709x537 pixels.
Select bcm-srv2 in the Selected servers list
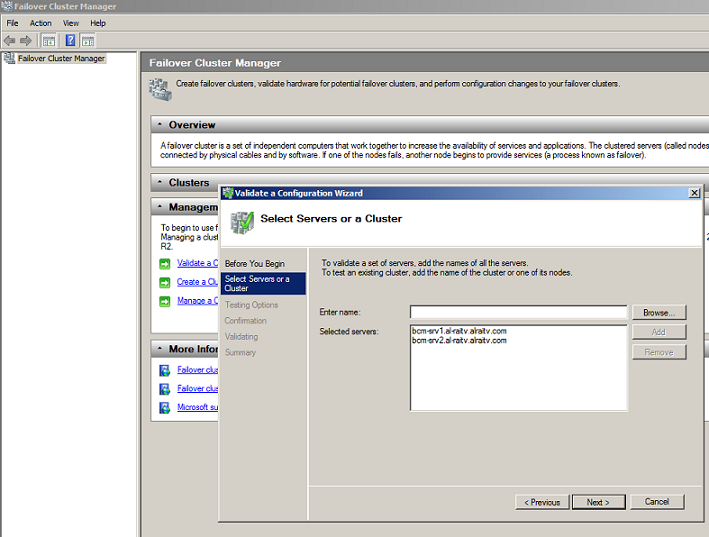(459, 340)
